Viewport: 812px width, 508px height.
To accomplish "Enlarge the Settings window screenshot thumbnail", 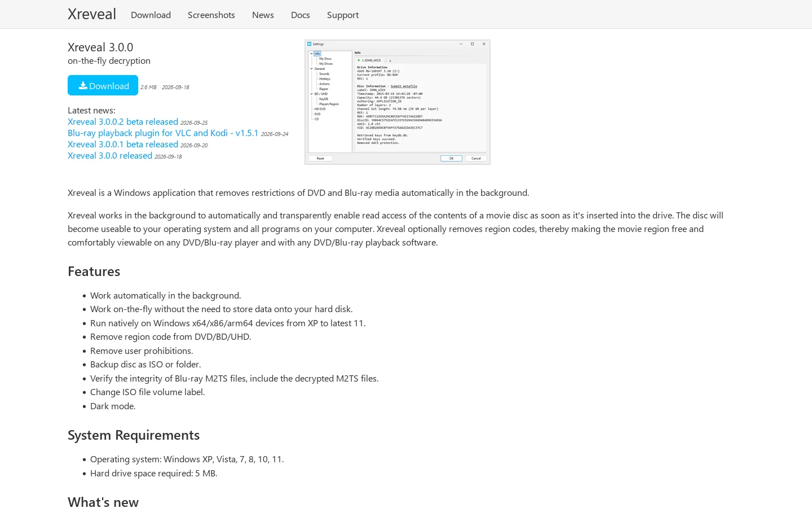I will click(x=398, y=102).
